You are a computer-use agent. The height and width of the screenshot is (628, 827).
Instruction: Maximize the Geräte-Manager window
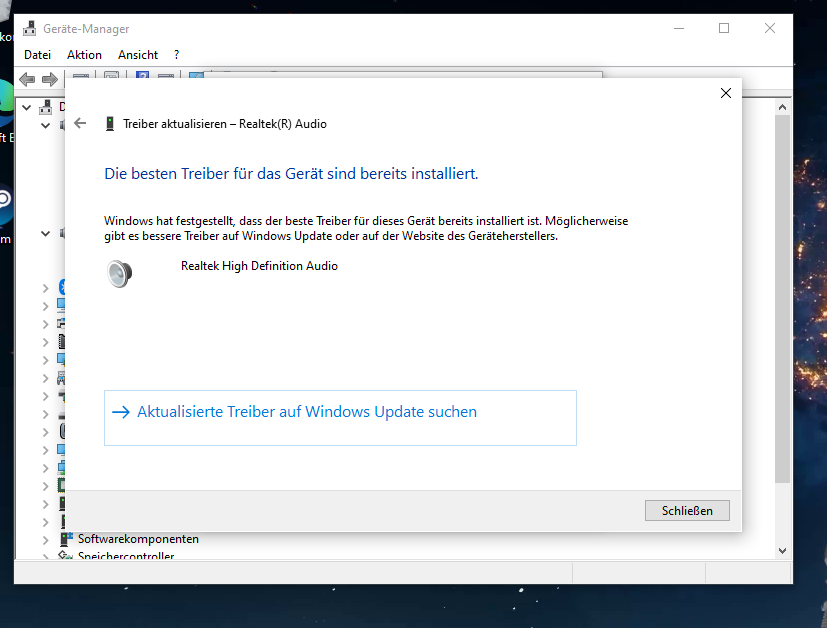point(724,28)
